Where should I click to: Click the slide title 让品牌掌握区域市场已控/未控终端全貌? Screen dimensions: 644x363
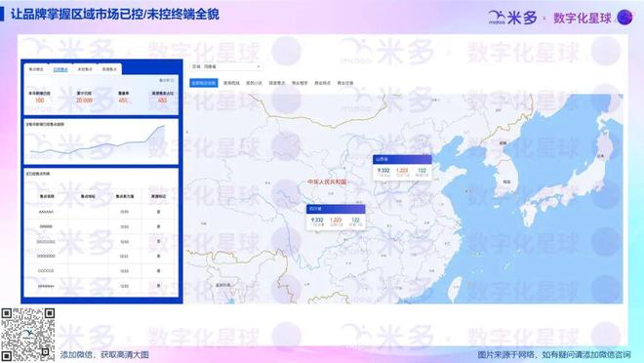115,15
